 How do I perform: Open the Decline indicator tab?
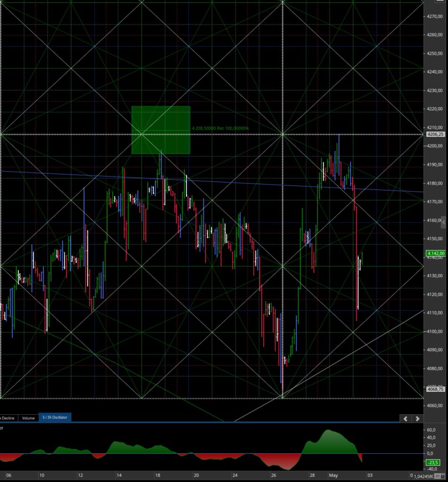click(8, 418)
